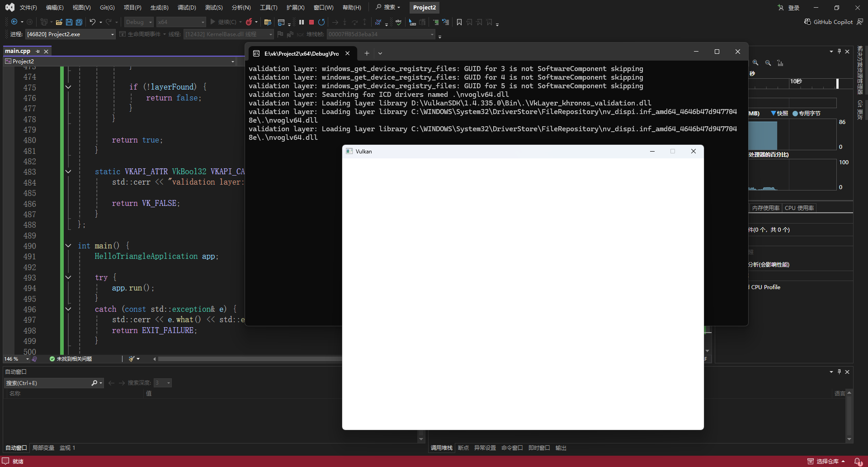Click the spell checker abc icon
Image resolution: width=868 pixels, height=467 pixels.
pos(398,22)
